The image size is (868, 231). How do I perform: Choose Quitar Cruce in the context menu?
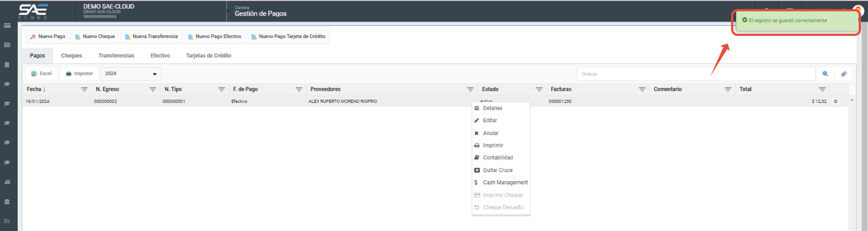501,170
